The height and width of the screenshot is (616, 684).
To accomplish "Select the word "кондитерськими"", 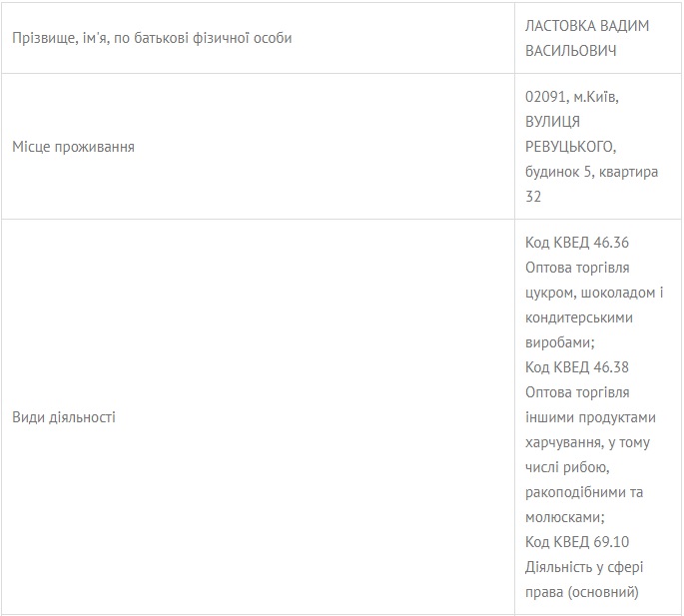I will click(579, 317).
